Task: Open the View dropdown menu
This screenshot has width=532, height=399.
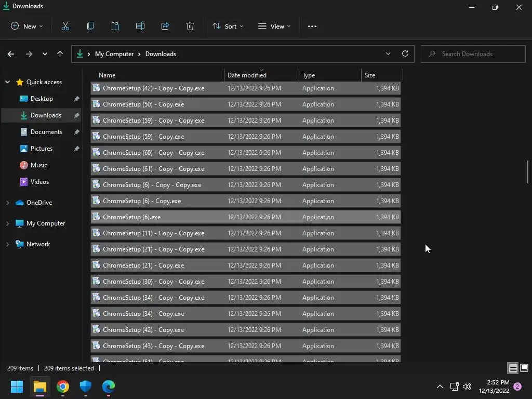Action: pos(274,26)
